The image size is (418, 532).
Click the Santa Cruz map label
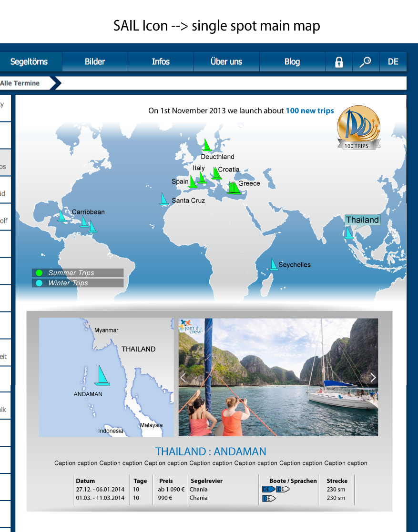(x=188, y=201)
